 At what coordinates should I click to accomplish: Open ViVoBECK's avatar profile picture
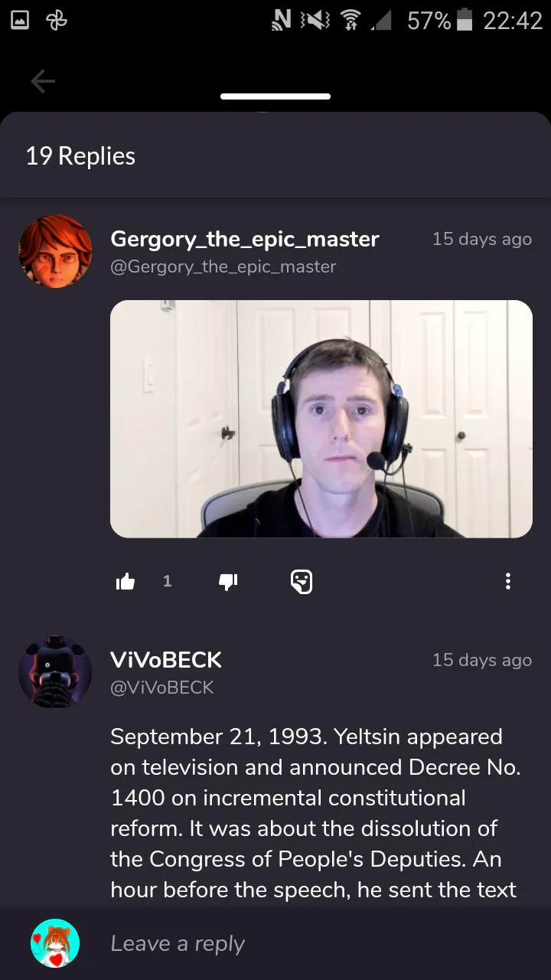55,672
